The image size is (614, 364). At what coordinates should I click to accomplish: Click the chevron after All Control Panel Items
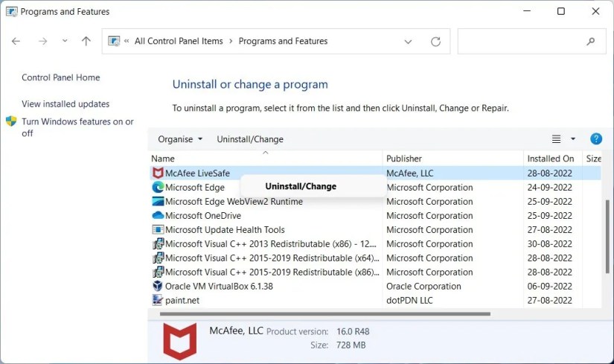(x=231, y=41)
